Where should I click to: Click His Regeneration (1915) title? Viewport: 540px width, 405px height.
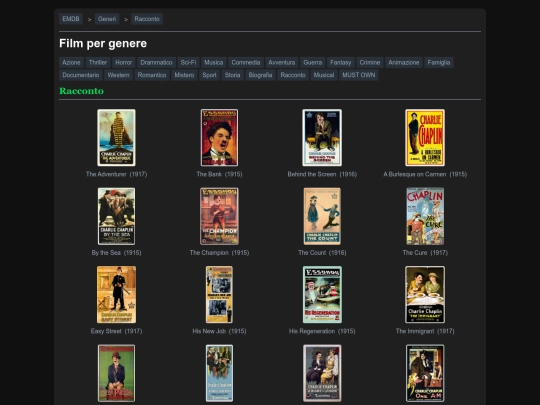pos(322,331)
